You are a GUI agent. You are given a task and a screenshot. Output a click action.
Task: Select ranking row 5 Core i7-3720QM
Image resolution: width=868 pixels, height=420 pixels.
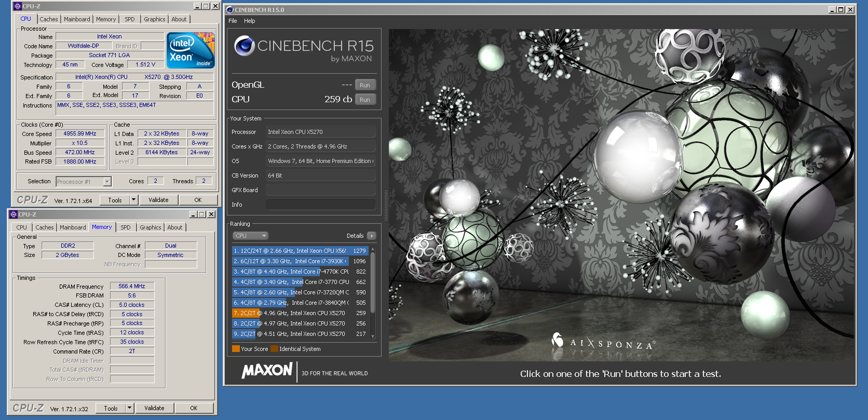tap(300, 292)
